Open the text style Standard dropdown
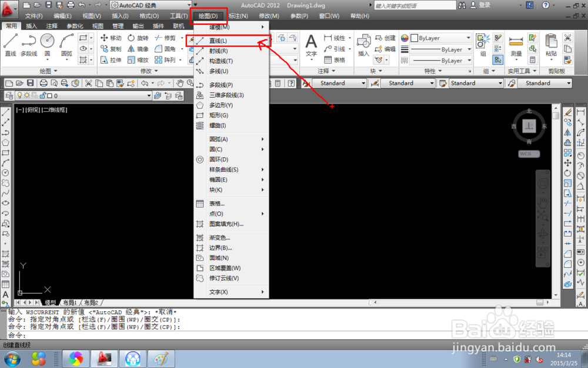This screenshot has height=368, width=588. tap(339, 84)
